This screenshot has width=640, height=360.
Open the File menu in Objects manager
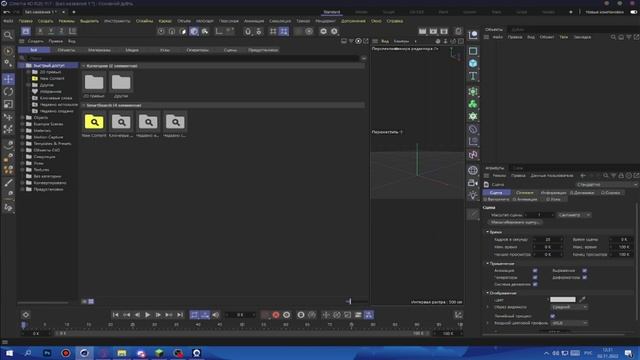(x=498, y=37)
